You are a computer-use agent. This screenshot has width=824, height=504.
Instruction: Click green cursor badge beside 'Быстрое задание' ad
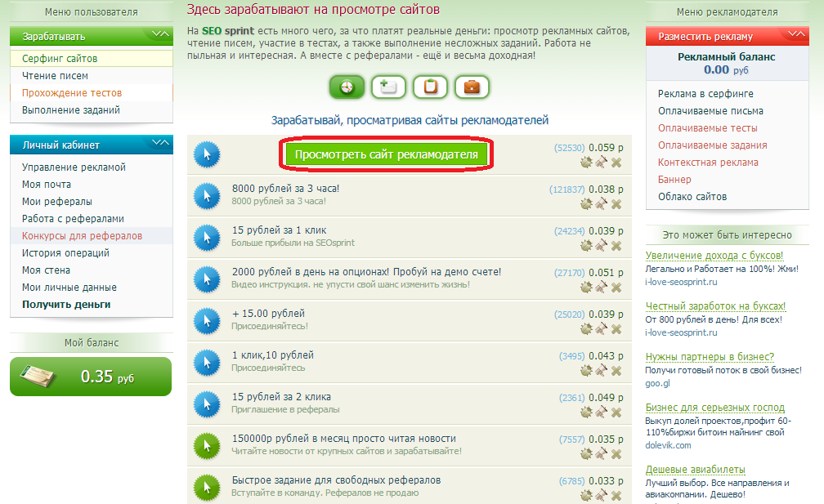(208, 487)
